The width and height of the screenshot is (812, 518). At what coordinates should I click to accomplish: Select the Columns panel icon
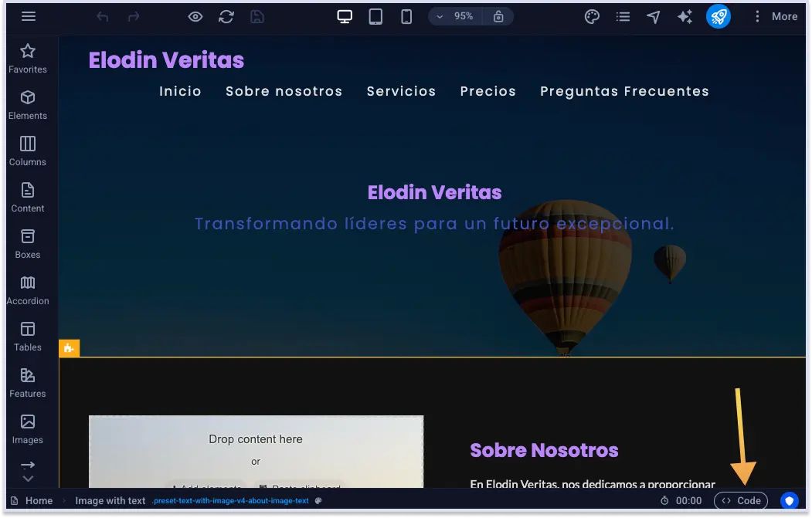pos(28,151)
